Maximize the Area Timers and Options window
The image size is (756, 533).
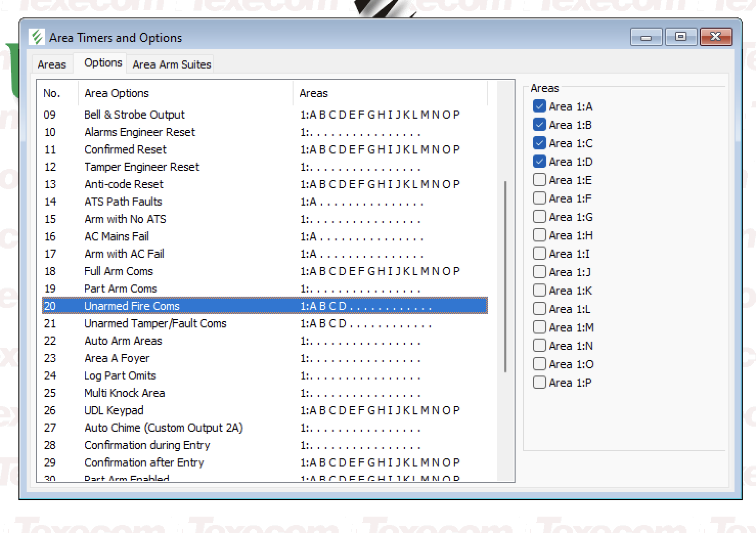(x=680, y=37)
